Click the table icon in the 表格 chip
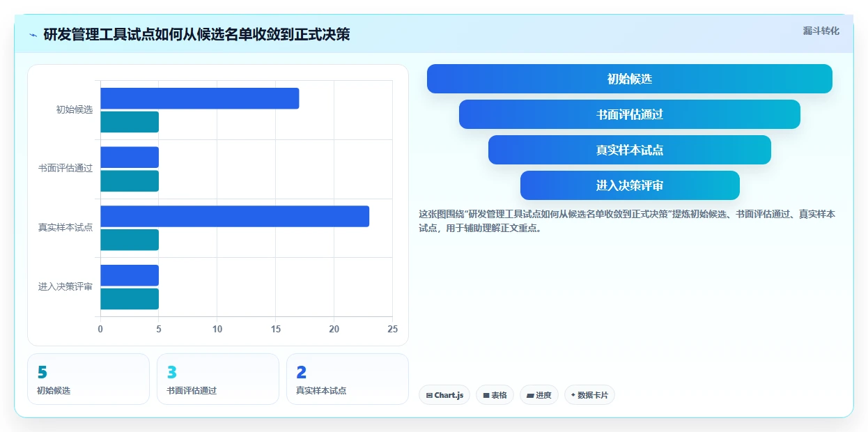This screenshot has height=432, width=868. [486, 395]
